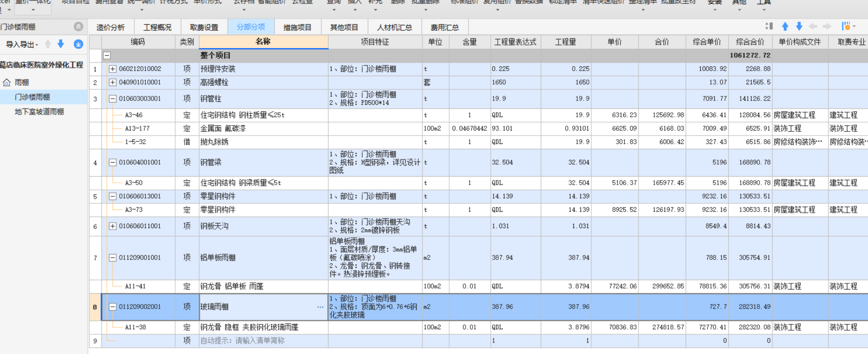Switch to the 造价分析 tab

coord(111,27)
